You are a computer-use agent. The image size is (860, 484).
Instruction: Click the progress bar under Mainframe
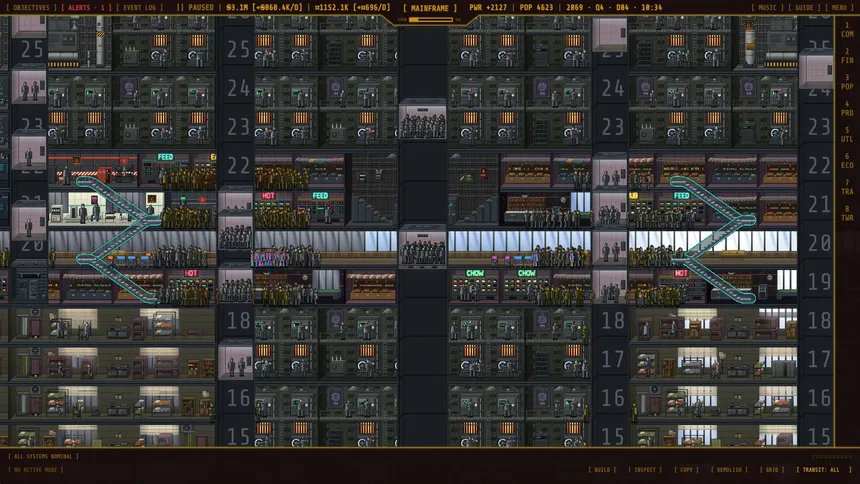[431, 20]
